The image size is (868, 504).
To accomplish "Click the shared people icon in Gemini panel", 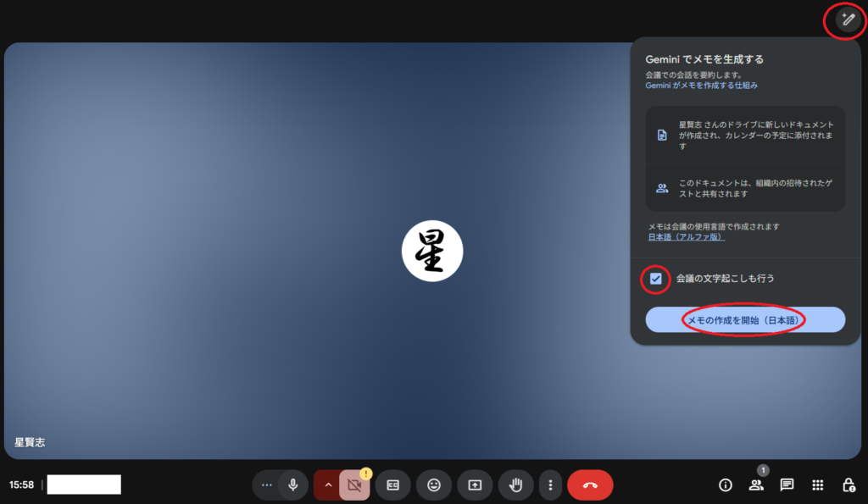I will coord(662,188).
